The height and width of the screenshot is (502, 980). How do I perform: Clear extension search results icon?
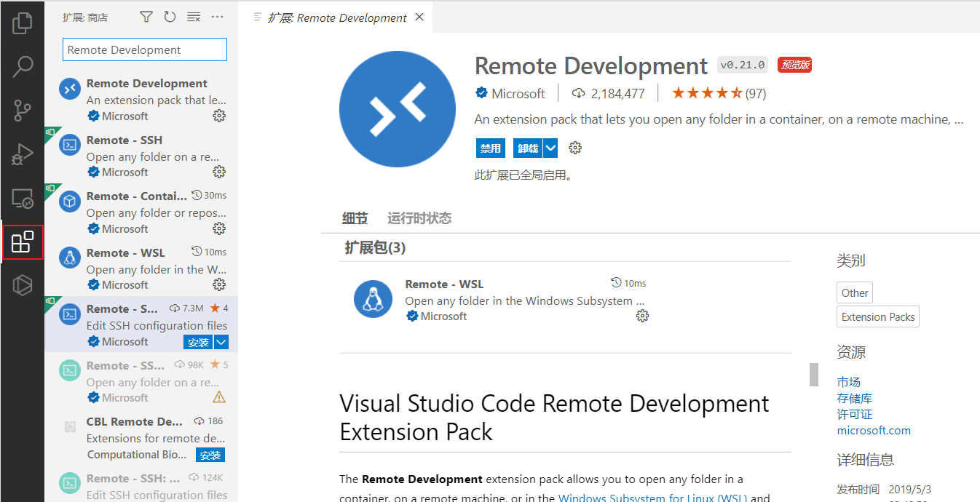[193, 17]
